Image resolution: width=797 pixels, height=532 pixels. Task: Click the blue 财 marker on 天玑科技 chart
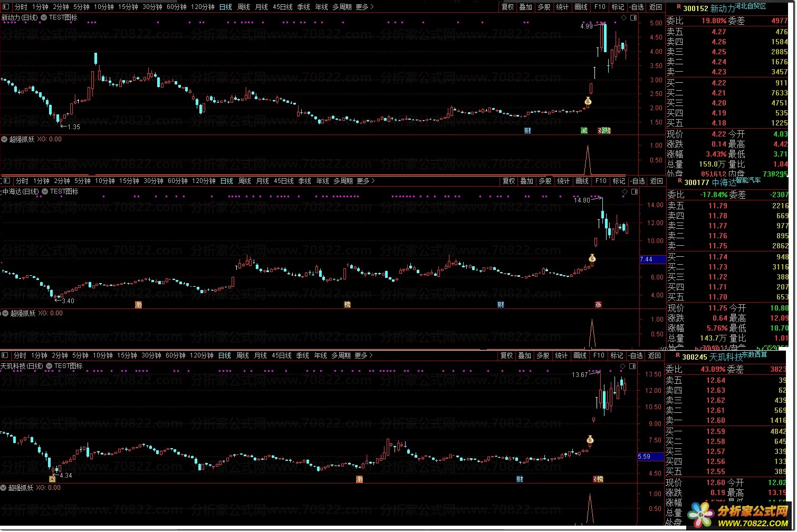520,479
